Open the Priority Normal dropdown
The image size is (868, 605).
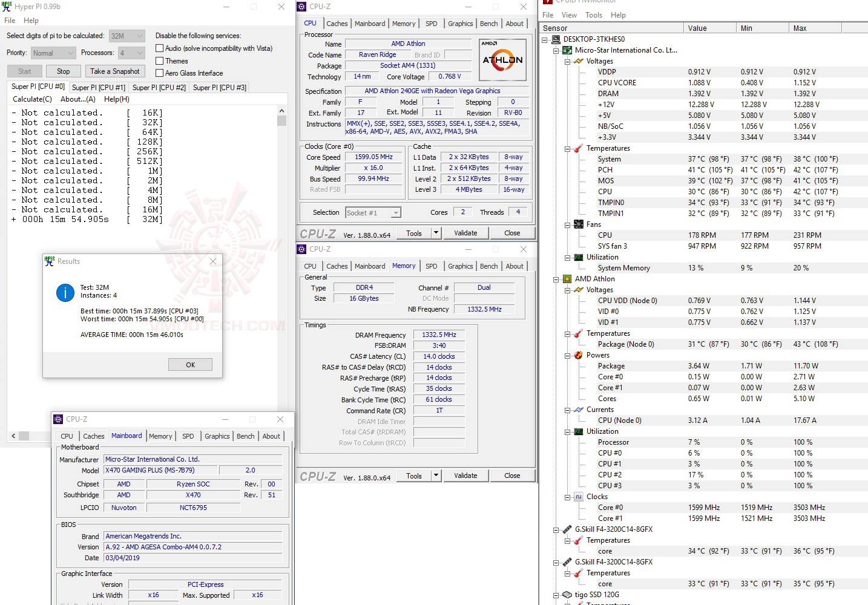point(53,53)
